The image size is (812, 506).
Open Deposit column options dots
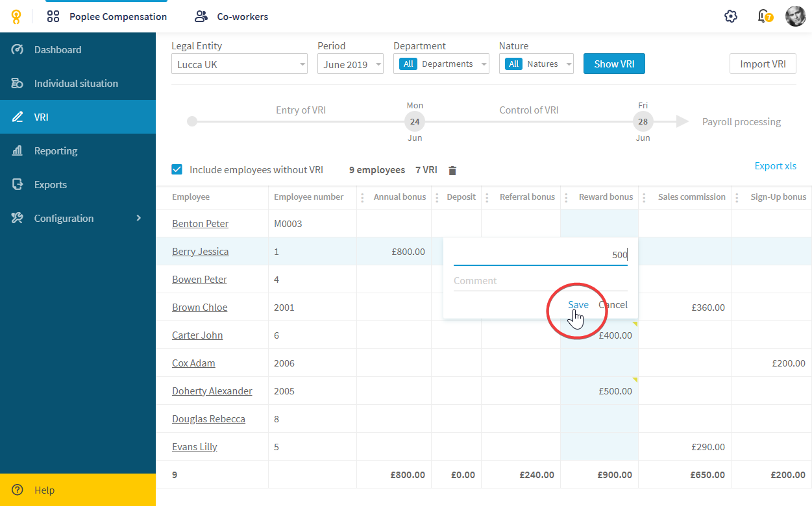436,197
